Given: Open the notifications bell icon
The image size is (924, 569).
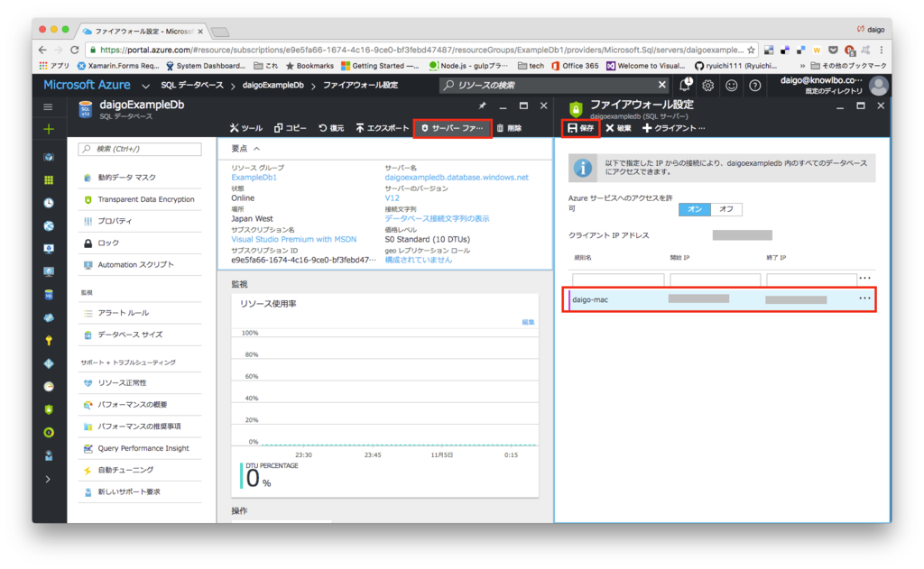Looking at the screenshot, I should [x=685, y=86].
